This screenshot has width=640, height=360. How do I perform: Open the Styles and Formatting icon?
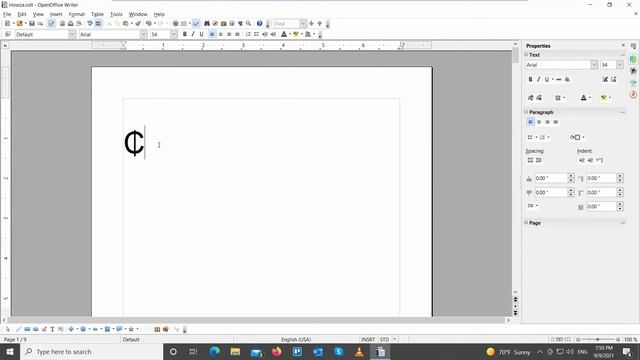pos(7,35)
